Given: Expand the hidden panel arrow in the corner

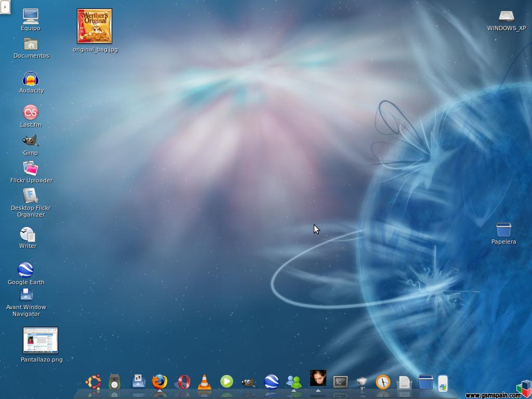Looking at the screenshot, I should tap(5, 7).
